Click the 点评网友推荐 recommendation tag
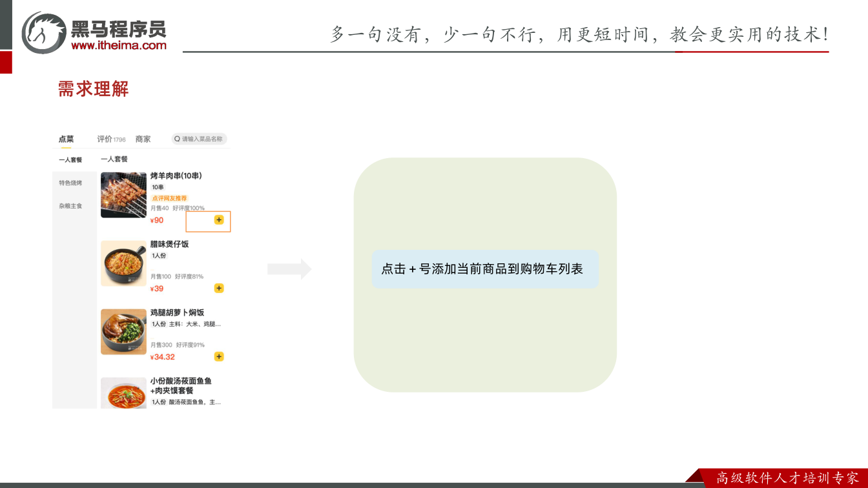 [169, 198]
